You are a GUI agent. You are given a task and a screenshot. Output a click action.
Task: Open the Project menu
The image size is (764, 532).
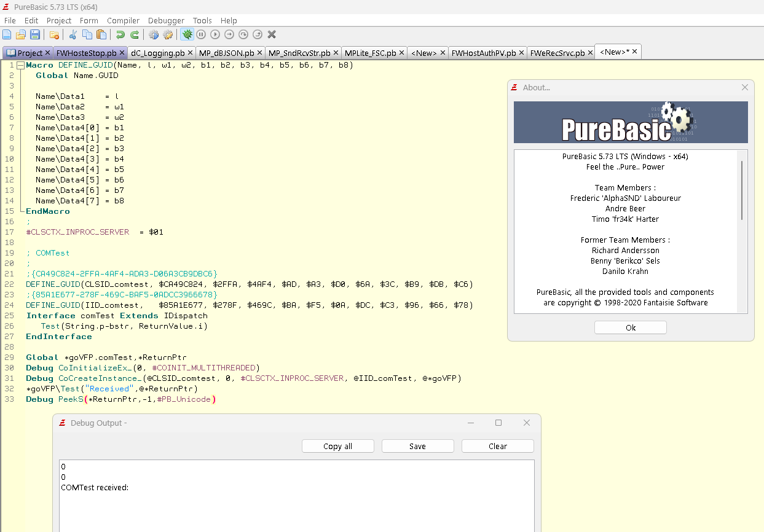click(x=59, y=20)
